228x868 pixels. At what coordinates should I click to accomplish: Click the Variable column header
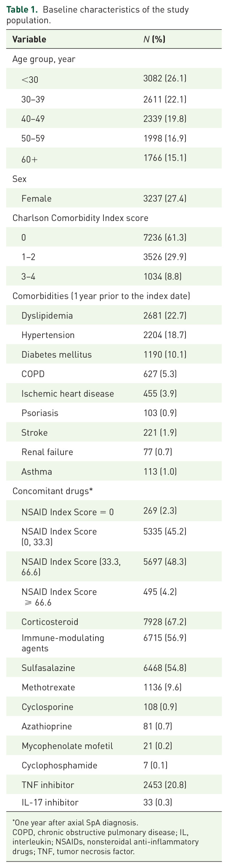(x=29, y=39)
